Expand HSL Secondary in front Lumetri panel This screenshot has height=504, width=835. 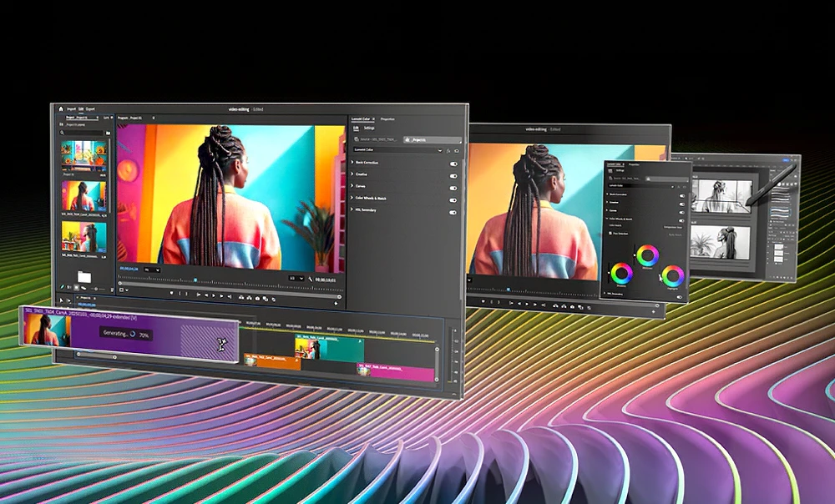tap(352, 209)
